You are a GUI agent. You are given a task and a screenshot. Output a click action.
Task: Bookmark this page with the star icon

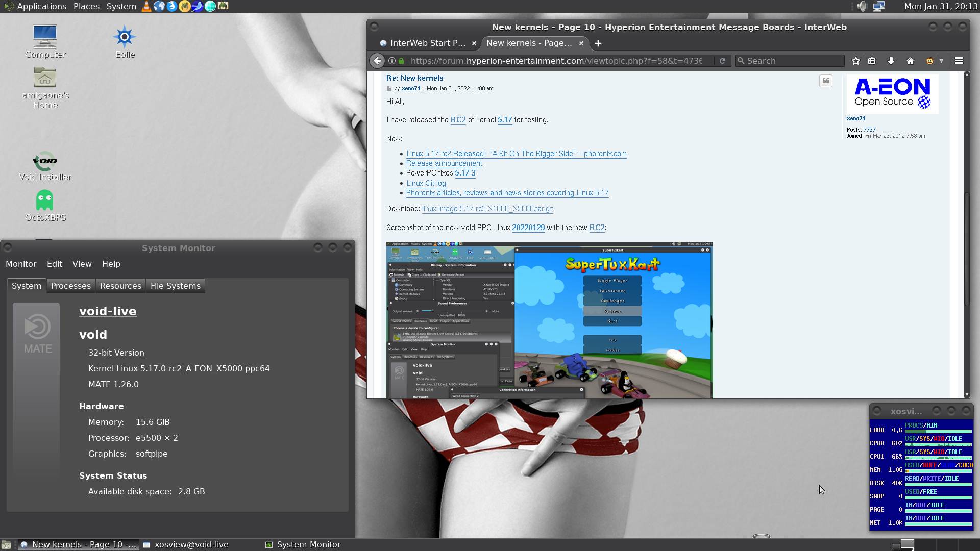click(x=856, y=61)
